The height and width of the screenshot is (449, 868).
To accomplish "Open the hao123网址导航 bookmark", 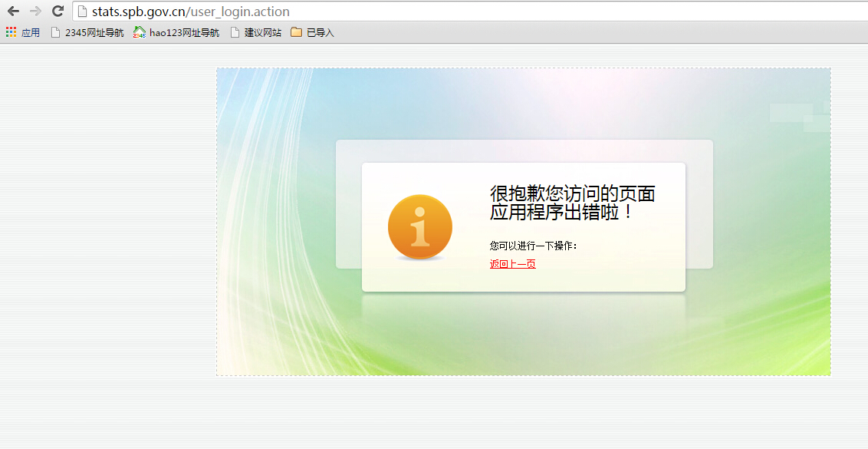I will point(176,33).
